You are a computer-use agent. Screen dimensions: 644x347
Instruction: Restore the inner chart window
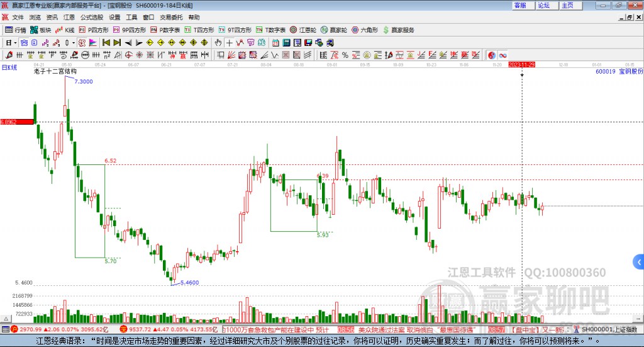[x=630, y=17]
